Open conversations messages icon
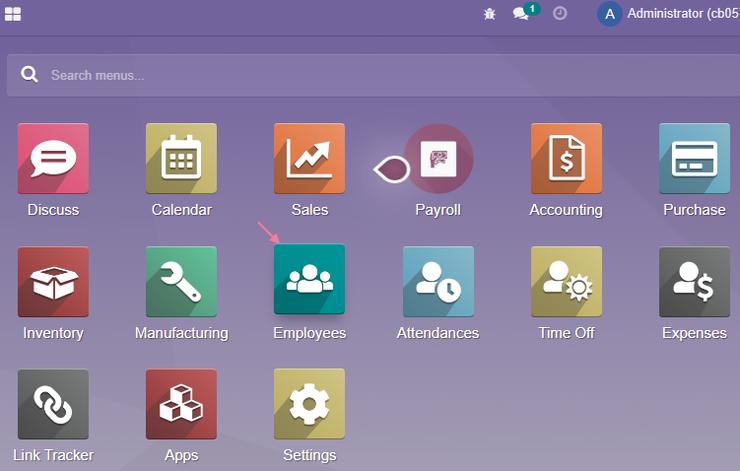This screenshot has width=740, height=471. [x=521, y=14]
